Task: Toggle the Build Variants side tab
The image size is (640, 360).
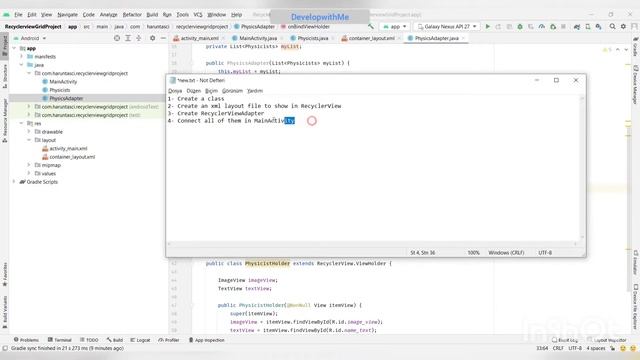Action: [5, 312]
